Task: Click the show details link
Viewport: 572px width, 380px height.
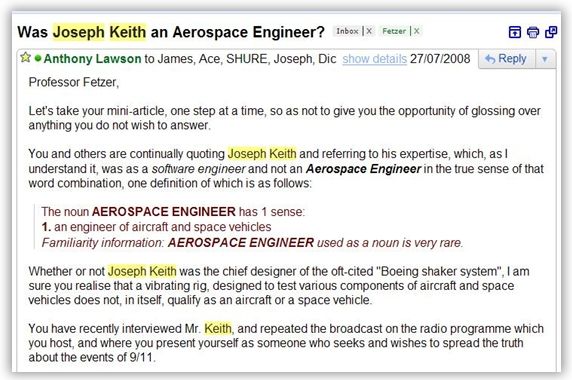Action: [x=374, y=59]
